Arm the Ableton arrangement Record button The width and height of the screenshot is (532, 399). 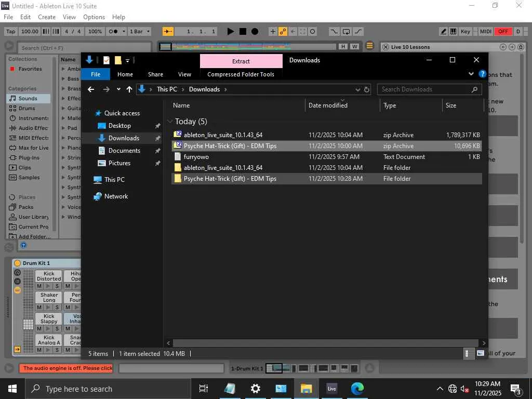point(255,32)
